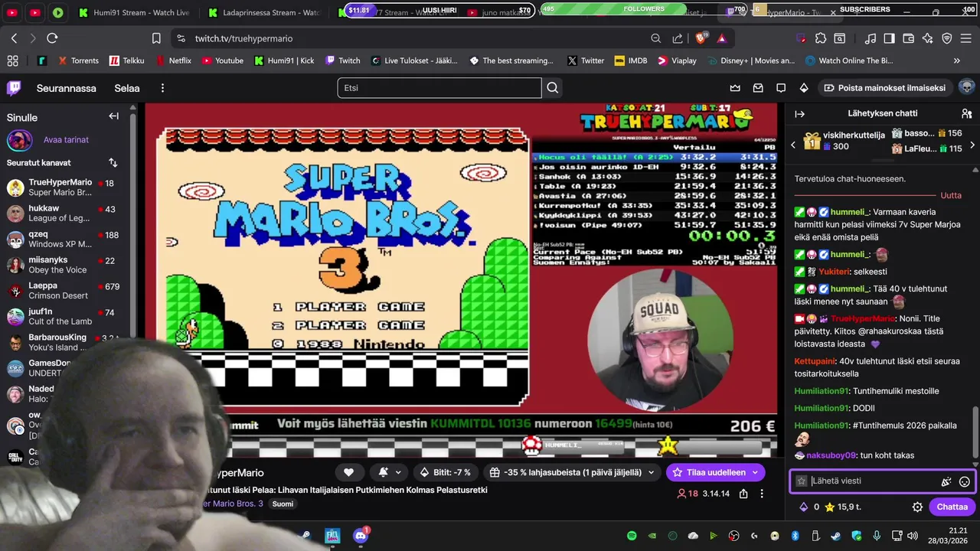The image size is (980, 551).
Task: Click the address bar URL twitch.tv/truehypermario
Action: 243,38
